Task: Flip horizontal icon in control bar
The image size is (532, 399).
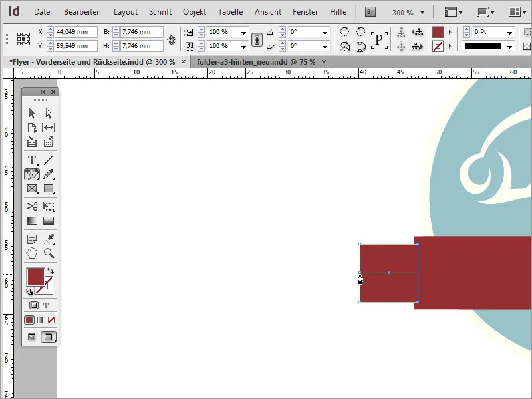Action: pos(344,46)
